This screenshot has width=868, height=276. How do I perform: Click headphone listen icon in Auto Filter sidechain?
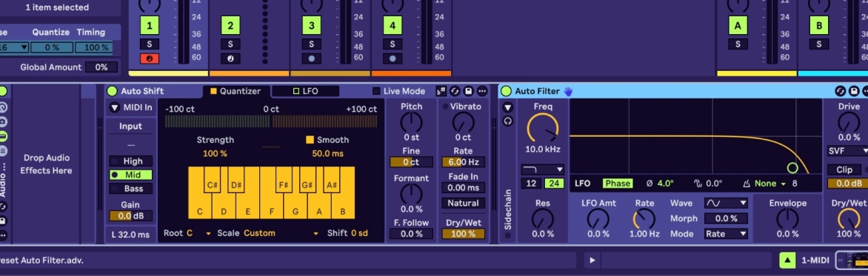click(x=507, y=121)
